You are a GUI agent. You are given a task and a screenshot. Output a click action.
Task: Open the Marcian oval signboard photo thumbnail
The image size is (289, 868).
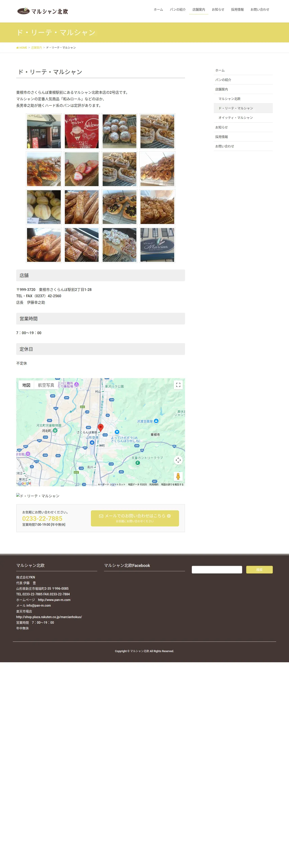click(x=158, y=245)
